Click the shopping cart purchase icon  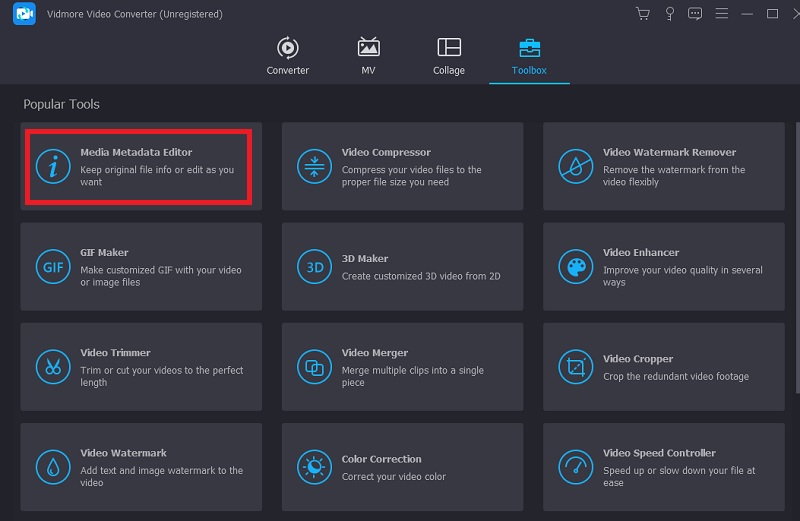(642, 14)
